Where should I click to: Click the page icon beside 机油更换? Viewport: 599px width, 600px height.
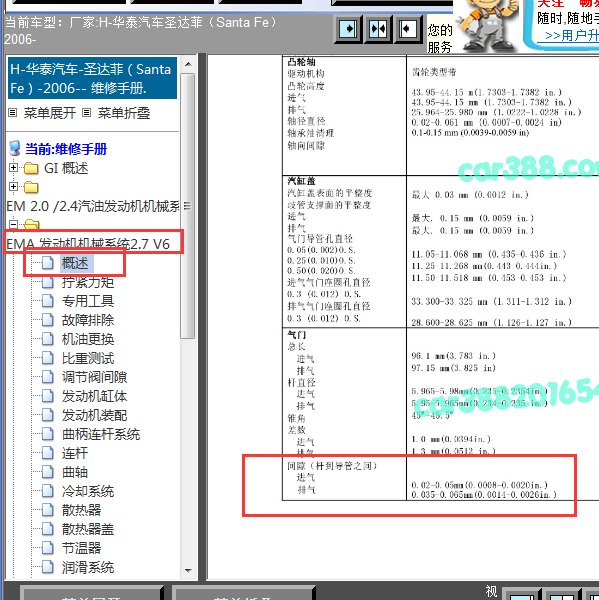pyautogui.click(x=47, y=339)
